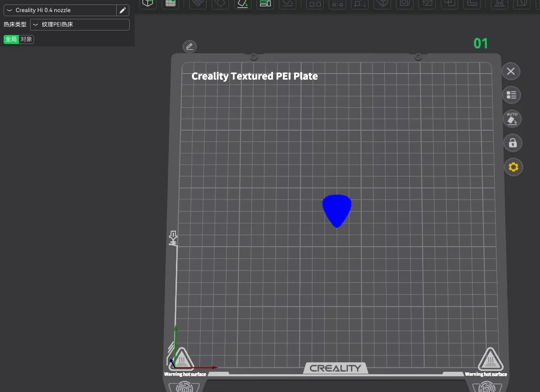Image resolution: width=540 pixels, height=392 pixels.
Task: Click the measure ruler toolbar icon
Action: click(472, 3)
